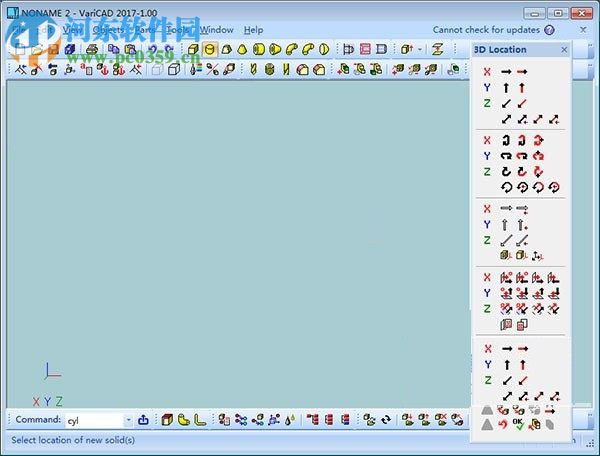The image size is (600, 456).
Task: Click the blue 3D cube mode icon
Action: pyautogui.click(x=70, y=49)
